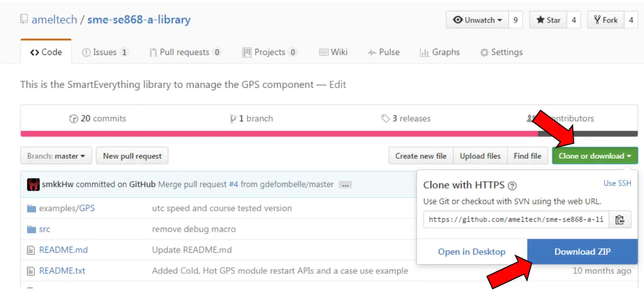Screen dimensions: 644x298
Task: Open the Settings tab
Action: pyautogui.click(x=501, y=52)
